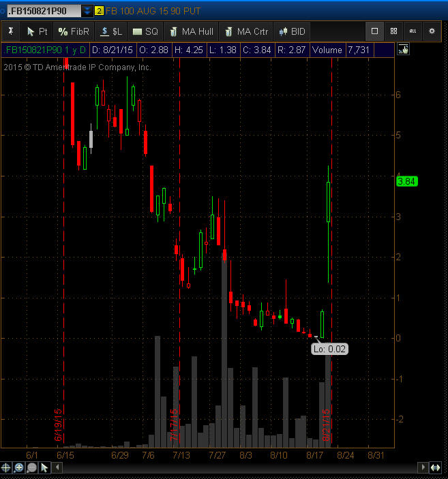Select the Pt pointer drawing tool
The image size is (448, 479).
point(37,31)
